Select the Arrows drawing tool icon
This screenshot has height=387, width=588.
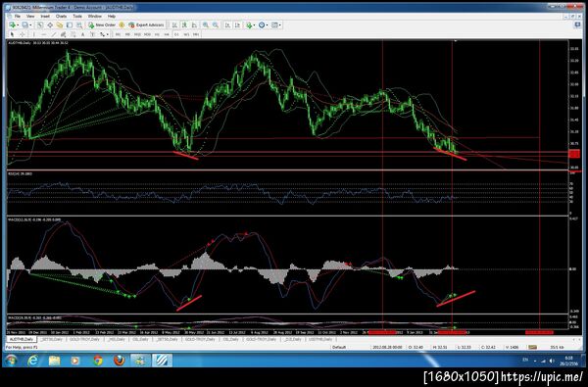[102, 34]
